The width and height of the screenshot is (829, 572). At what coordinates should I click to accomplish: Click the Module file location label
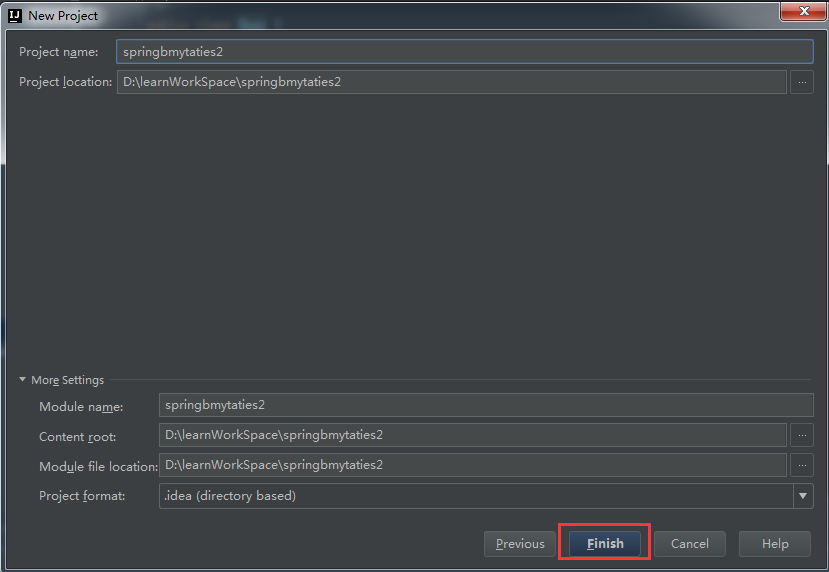[98, 467]
